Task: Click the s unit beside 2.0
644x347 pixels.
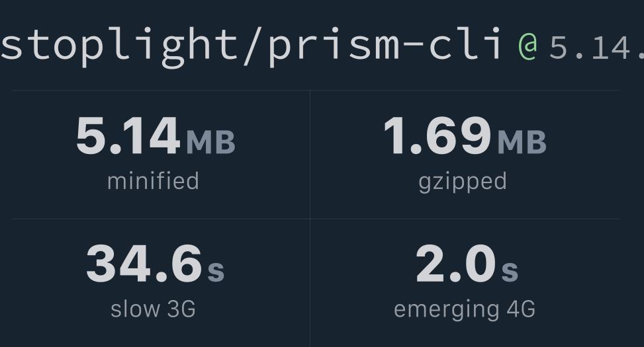Action: click(x=510, y=270)
